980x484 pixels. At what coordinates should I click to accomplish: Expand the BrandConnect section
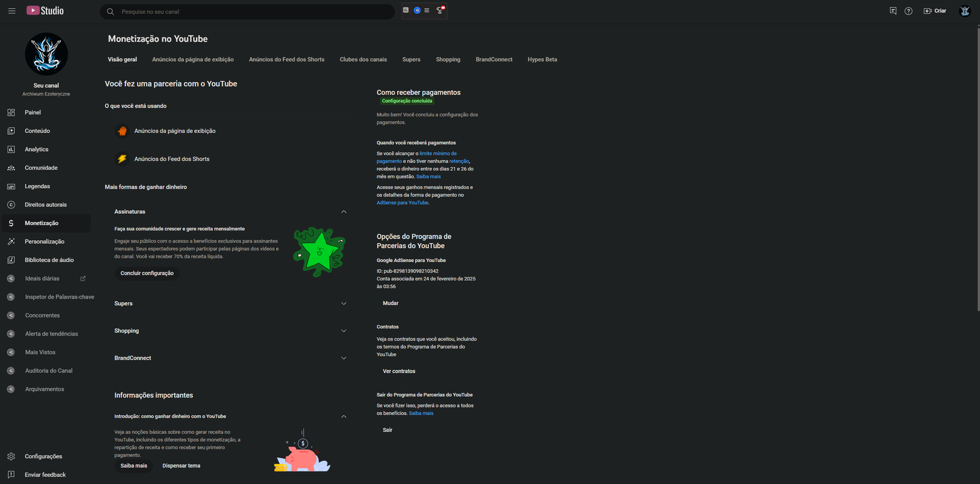coord(344,358)
